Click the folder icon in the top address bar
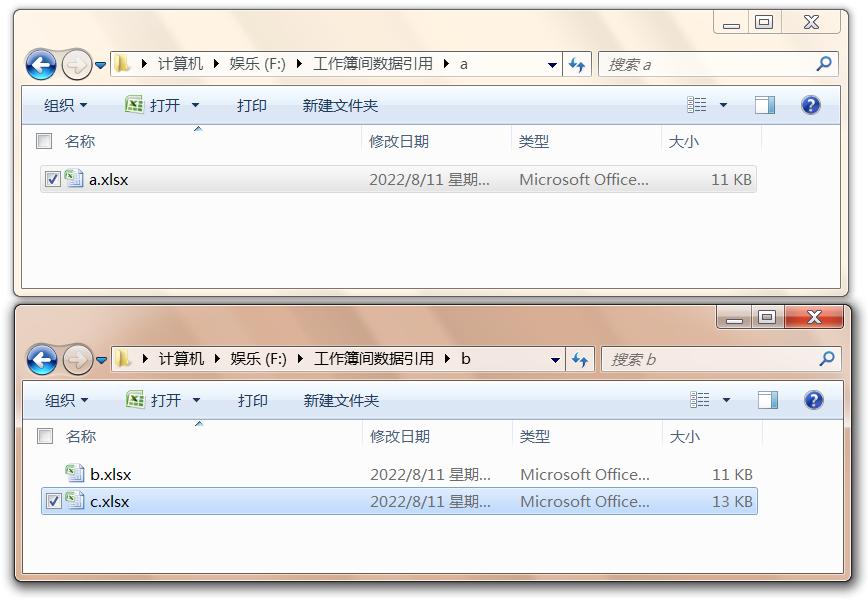The width and height of the screenshot is (868, 599). (120, 63)
